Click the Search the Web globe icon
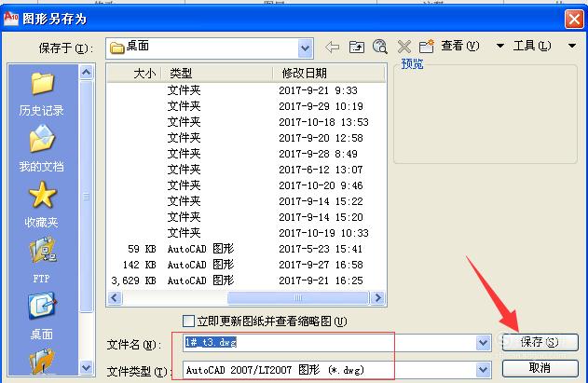The height and width of the screenshot is (383, 588). coord(380,47)
